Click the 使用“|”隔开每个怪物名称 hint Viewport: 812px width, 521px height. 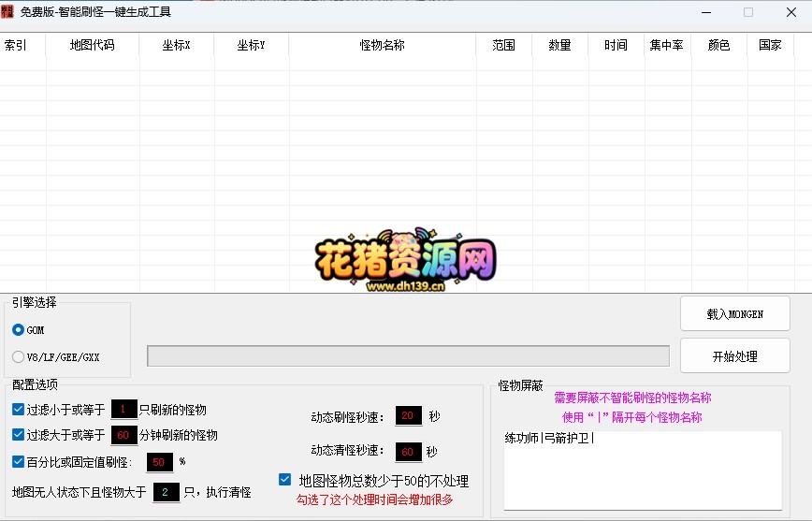click(631, 417)
